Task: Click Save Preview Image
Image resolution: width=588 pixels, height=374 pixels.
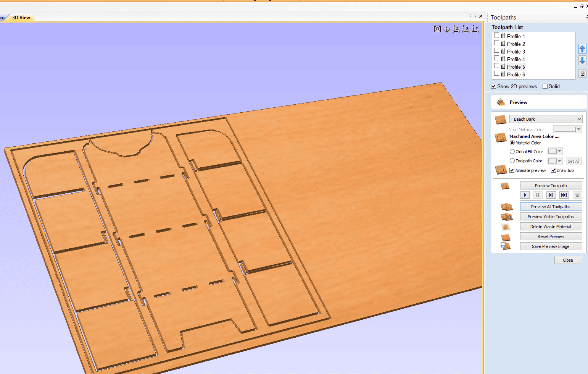Action: 551,246
